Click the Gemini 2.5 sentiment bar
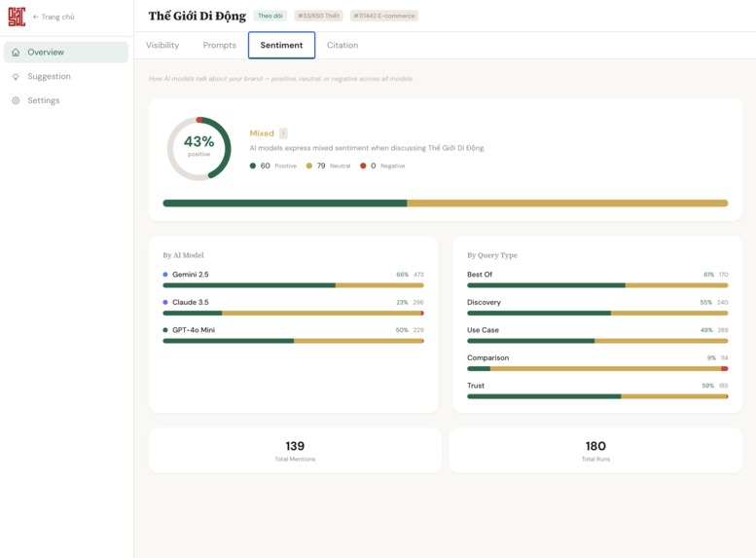Screen dimensions: 756x558 (x=293, y=285)
